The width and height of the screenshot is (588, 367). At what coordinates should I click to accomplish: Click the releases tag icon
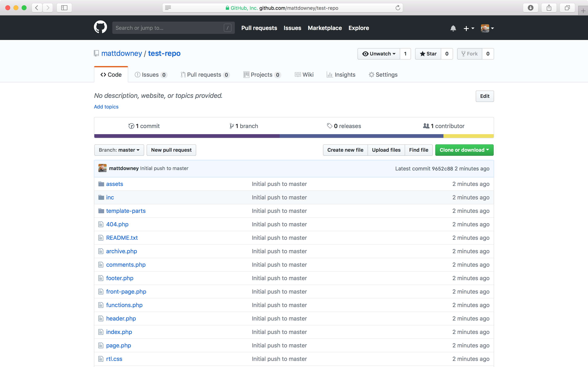pos(329,126)
